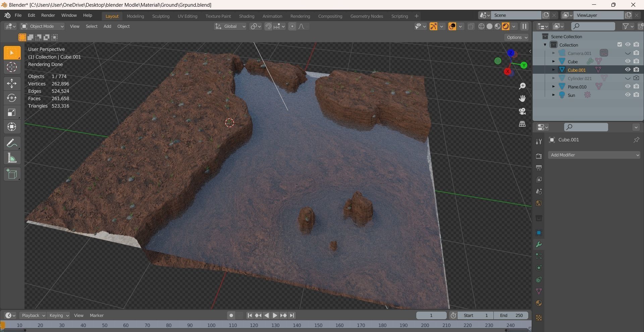Switch to wireframe viewport shading
Image resolution: width=644 pixels, height=332 pixels.
481,26
